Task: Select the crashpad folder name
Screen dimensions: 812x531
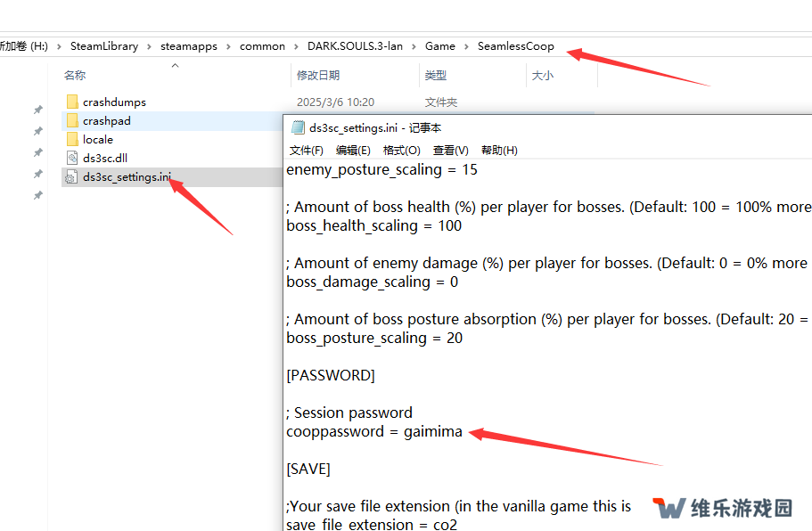Action: click(x=107, y=120)
